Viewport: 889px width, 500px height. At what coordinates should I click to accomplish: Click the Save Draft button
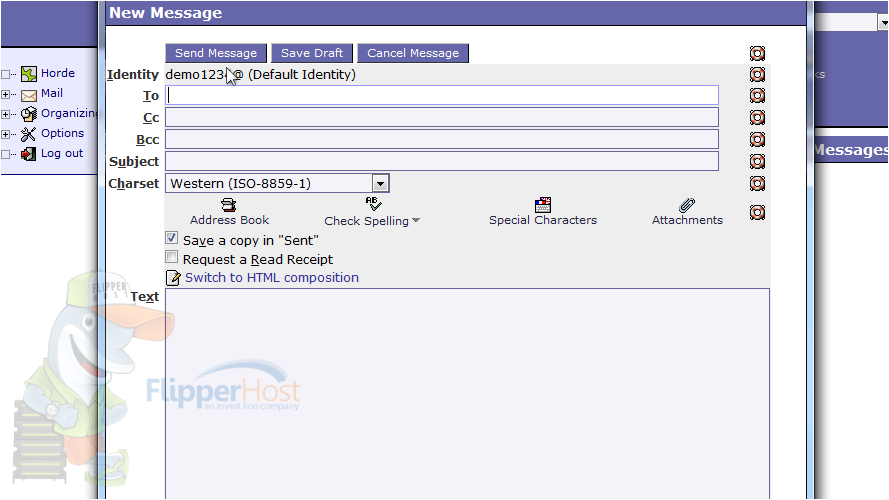[x=312, y=53]
